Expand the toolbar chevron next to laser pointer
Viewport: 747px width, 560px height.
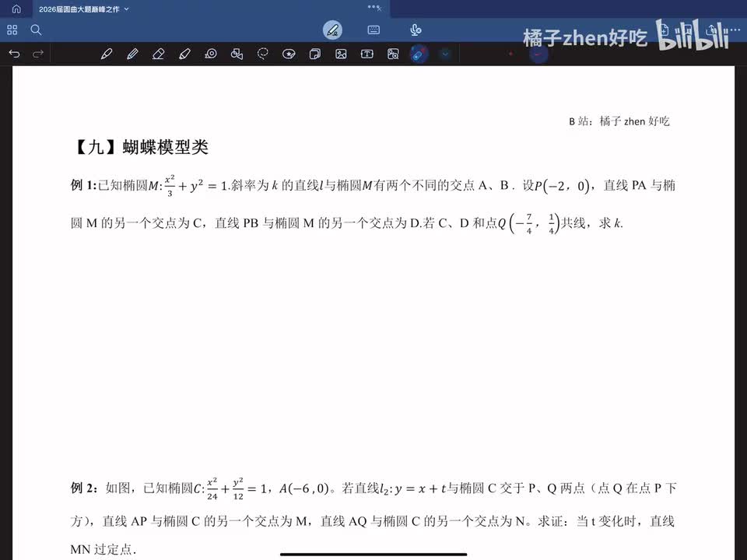pos(445,54)
